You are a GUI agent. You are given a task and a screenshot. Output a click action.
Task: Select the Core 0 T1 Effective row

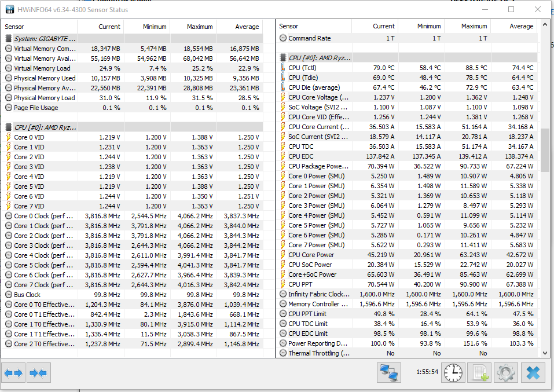(133, 314)
